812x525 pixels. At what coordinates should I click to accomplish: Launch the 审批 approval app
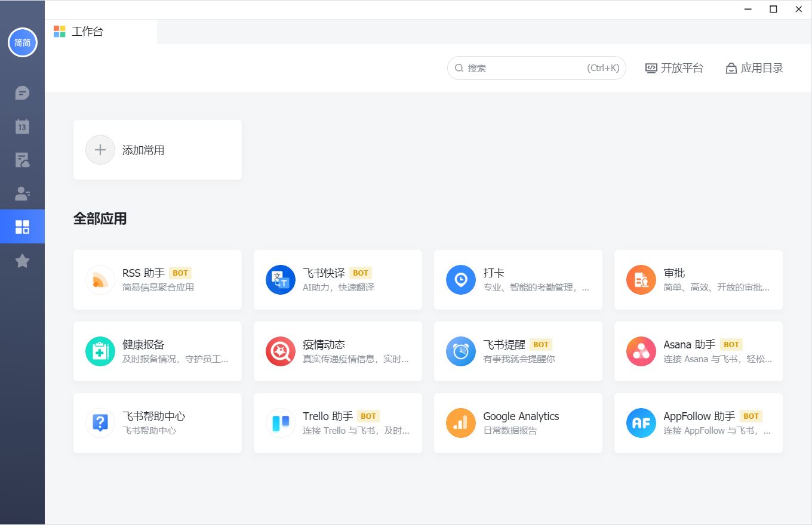[698, 279]
